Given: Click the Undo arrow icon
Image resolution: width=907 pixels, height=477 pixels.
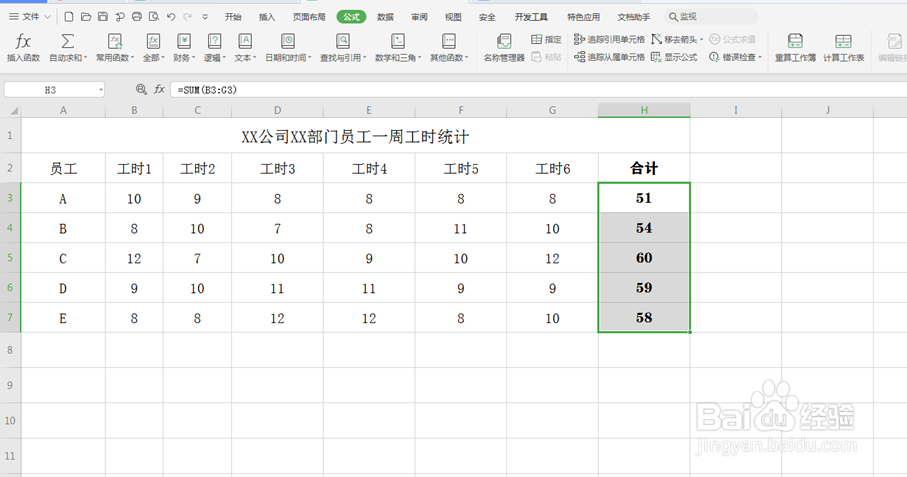Looking at the screenshot, I should point(171,17).
